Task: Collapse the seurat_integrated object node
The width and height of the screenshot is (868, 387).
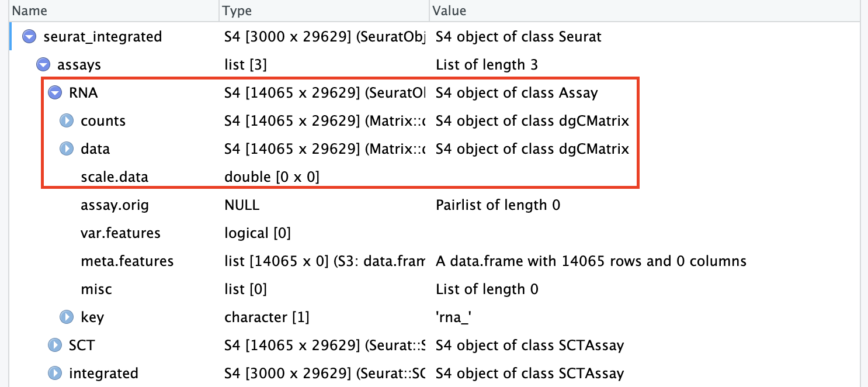Action: tap(29, 37)
